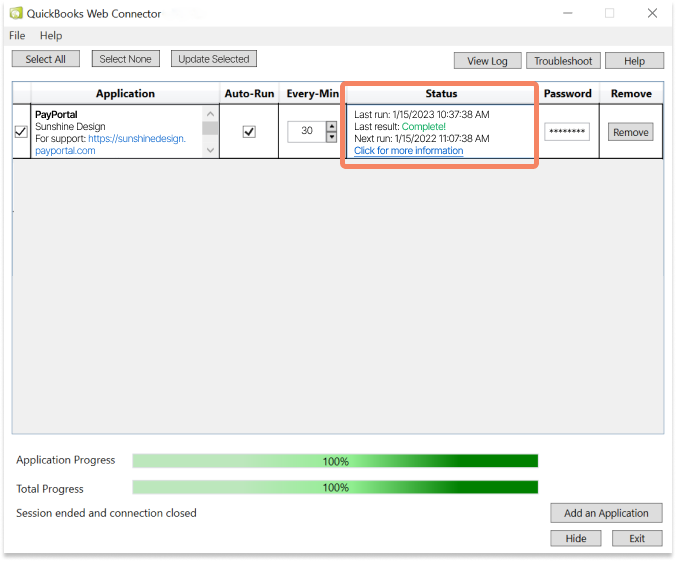
Task: Click the Next run 1/15/2022 11:07:38 AM text
Action: point(422,138)
